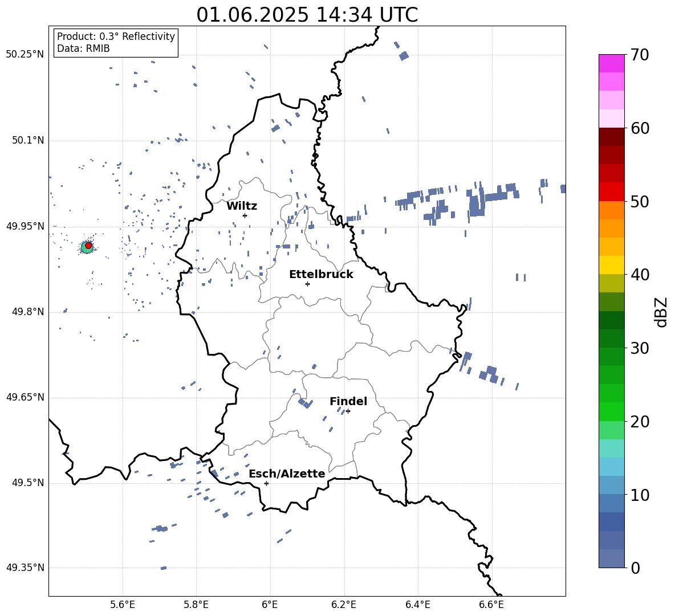Click the 6.6°E longitude label
Screen dimensions: 675x616
point(491,605)
